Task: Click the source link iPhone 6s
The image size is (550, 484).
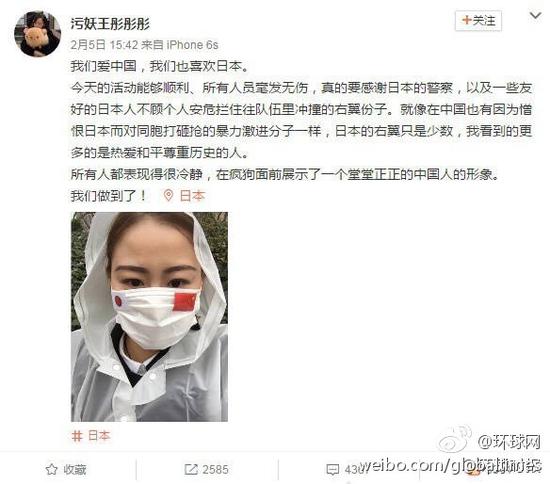Action: click(x=192, y=45)
